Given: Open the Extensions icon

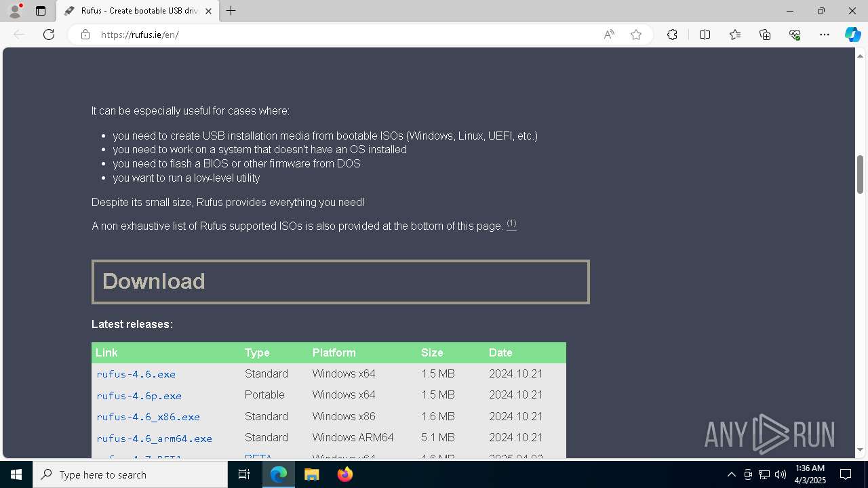Looking at the screenshot, I should [672, 35].
